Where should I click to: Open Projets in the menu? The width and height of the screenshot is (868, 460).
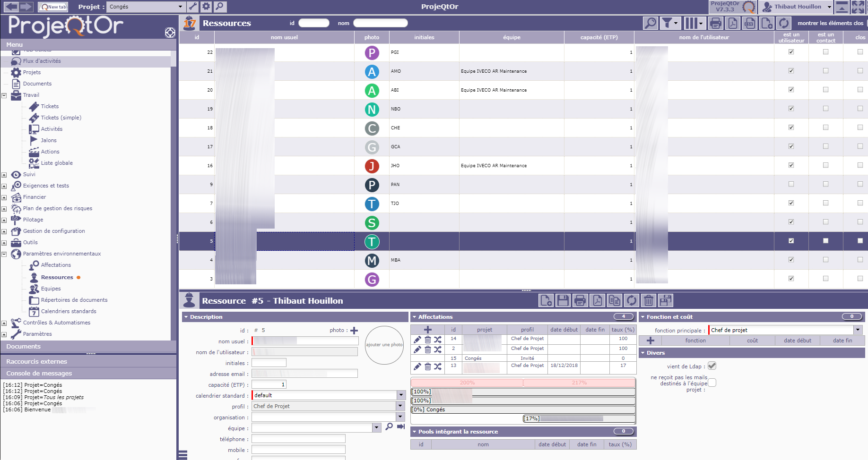point(32,72)
